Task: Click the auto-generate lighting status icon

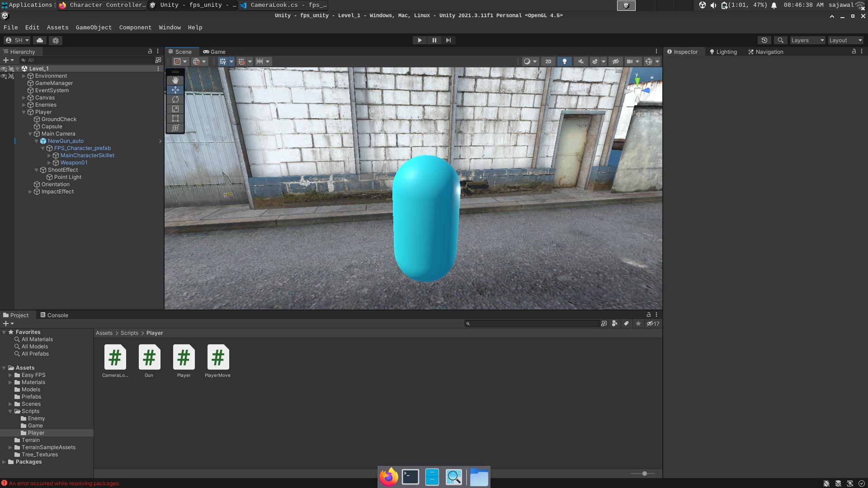Action: (850, 483)
